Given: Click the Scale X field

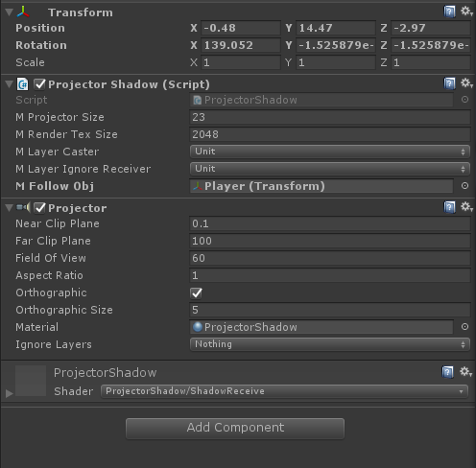Looking at the screenshot, I should [241, 62].
